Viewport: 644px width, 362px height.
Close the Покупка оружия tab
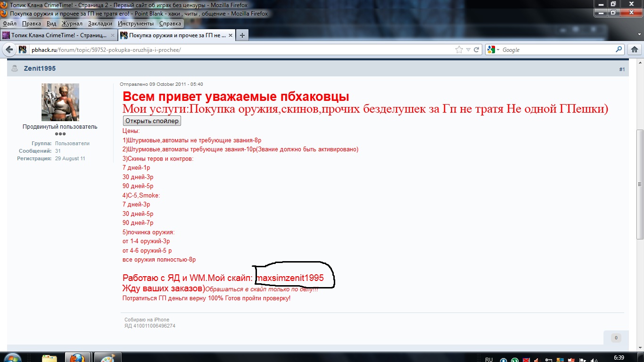[230, 35]
